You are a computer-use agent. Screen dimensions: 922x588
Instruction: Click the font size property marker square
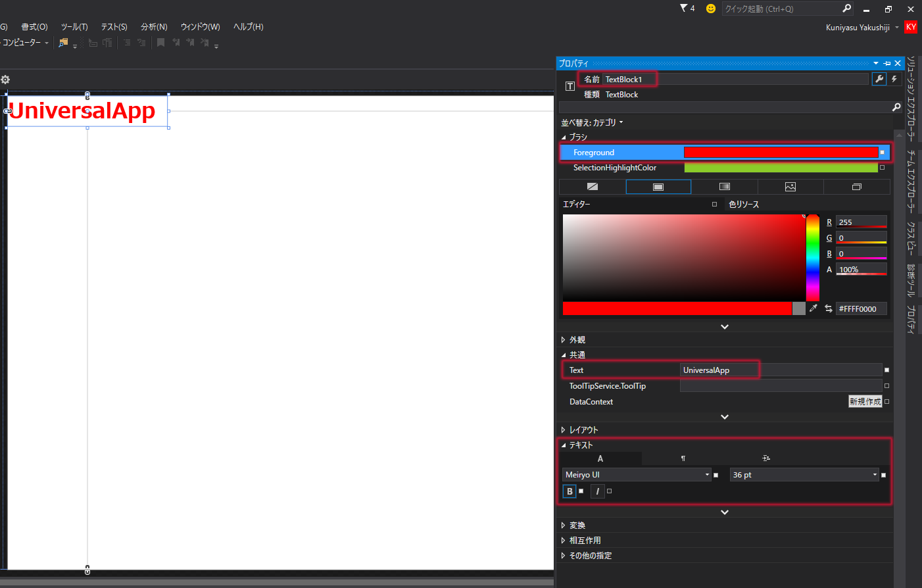click(x=883, y=475)
